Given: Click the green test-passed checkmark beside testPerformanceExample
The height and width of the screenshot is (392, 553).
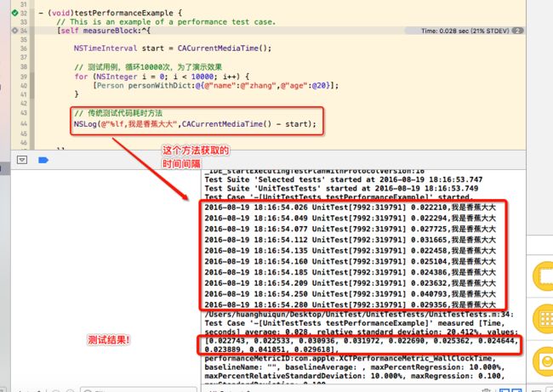Looking at the screenshot, I should [x=14, y=13].
